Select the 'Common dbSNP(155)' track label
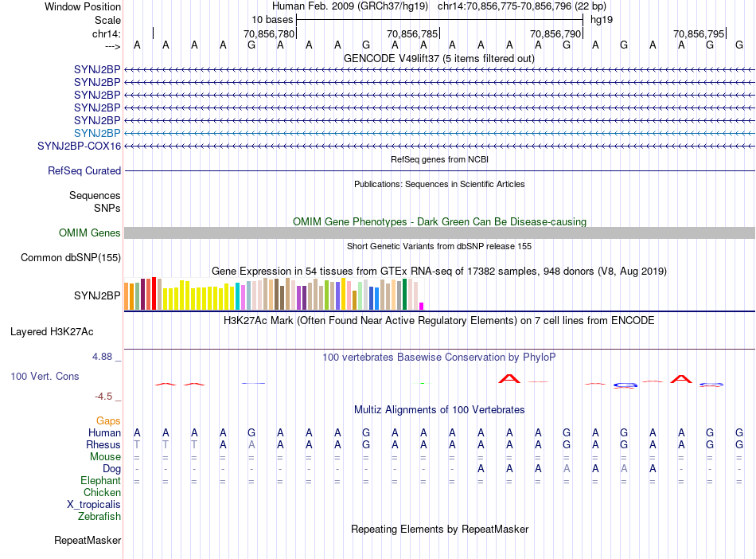 [x=70, y=257]
